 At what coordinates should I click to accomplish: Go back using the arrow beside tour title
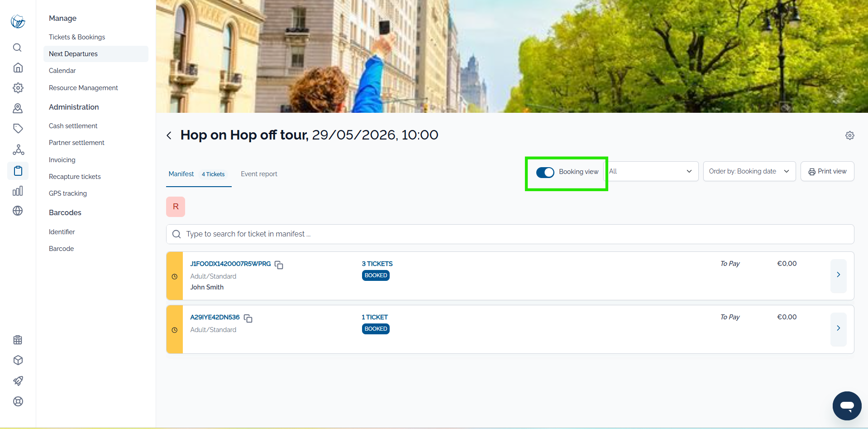[x=169, y=135]
